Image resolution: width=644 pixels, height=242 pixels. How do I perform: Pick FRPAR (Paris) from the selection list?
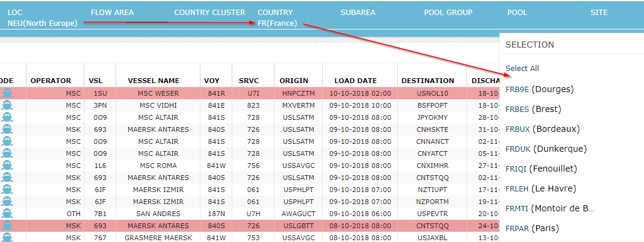pos(532,228)
